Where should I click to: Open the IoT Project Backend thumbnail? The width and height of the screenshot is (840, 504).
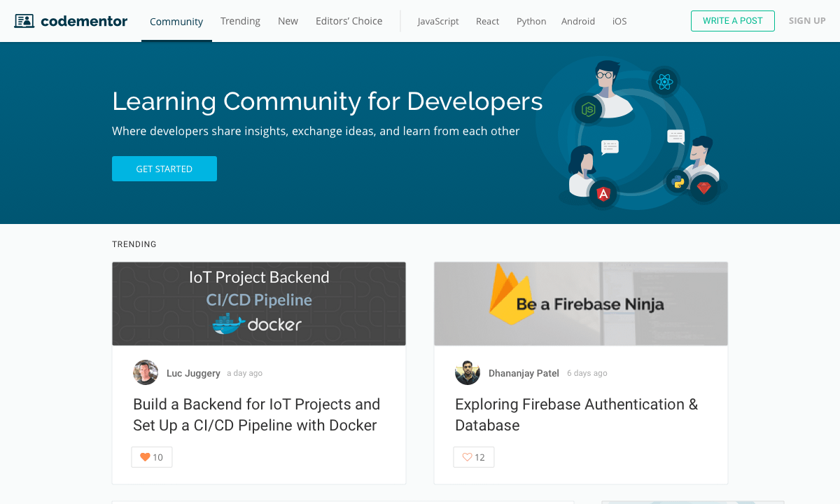(259, 304)
